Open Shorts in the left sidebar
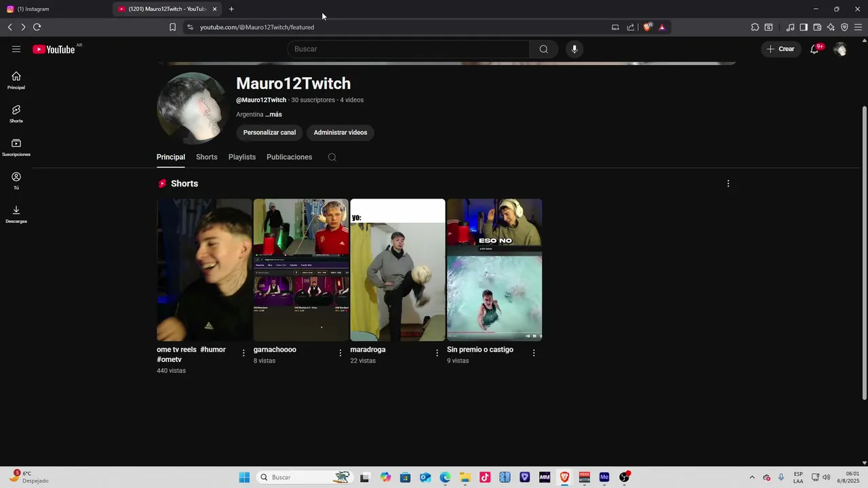The image size is (868, 488). (16, 114)
